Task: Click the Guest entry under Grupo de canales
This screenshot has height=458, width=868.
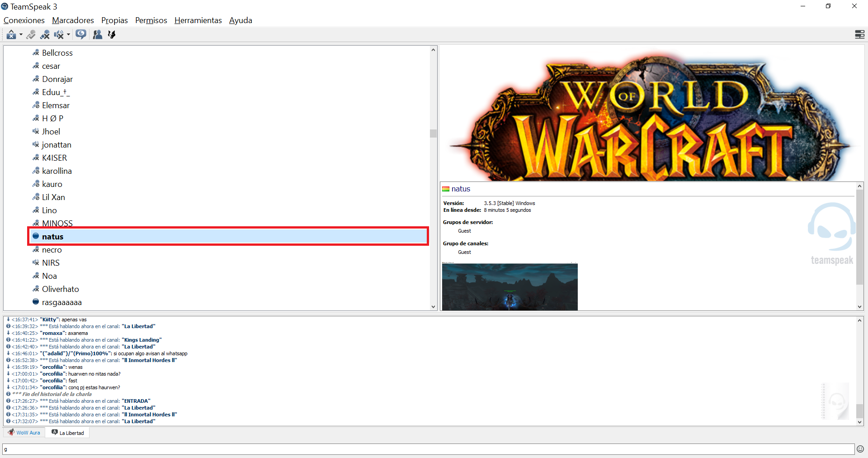Action: coord(464,252)
